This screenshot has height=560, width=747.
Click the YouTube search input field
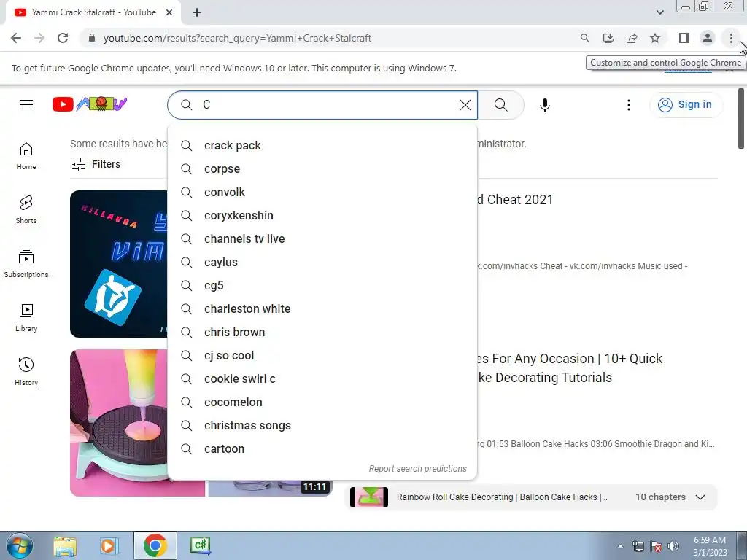tap(324, 105)
